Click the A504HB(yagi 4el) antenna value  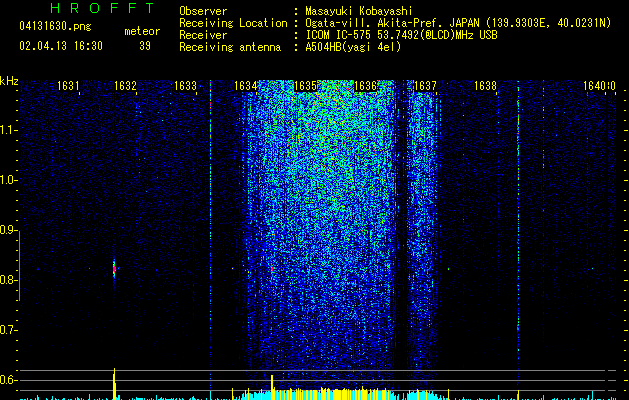(353, 47)
